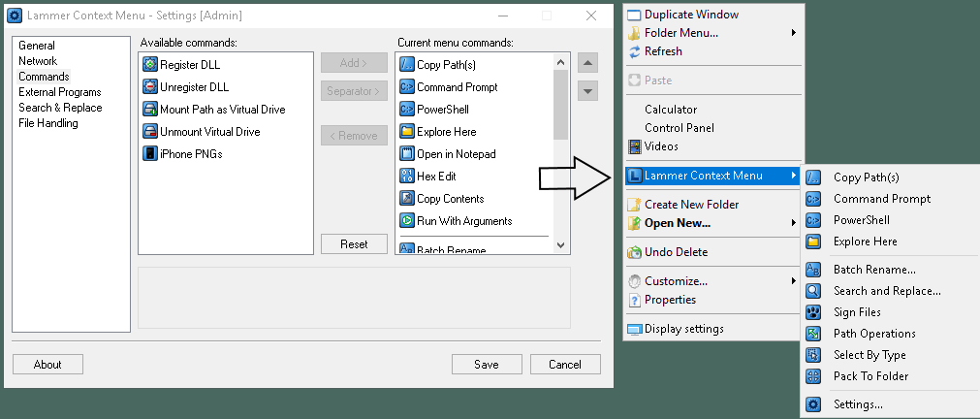
Task: Click scroll-down arrow of Current menu commands
Action: pyautogui.click(x=560, y=245)
